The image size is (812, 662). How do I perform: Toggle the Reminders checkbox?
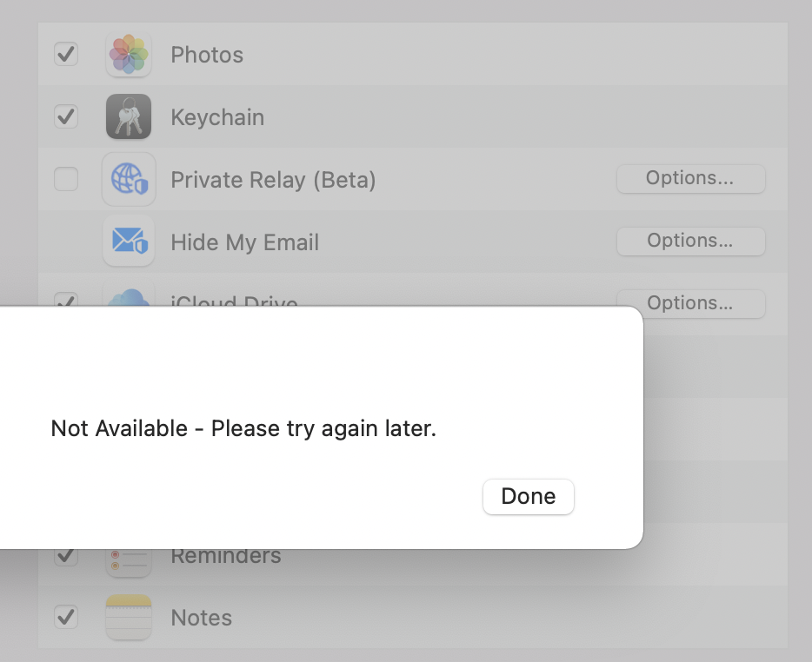pyautogui.click(x=66, y=558)
